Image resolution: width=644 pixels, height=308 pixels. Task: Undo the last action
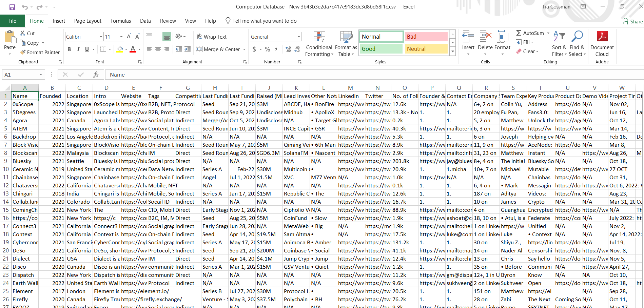click(x=25, y=7)
